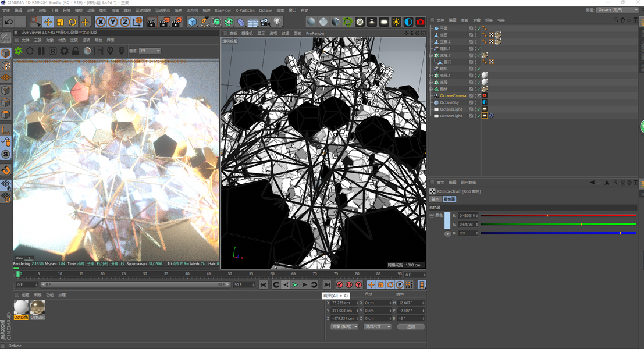Open Octane menu in main menu bar
644x349 pixels.
click(265, 10)
